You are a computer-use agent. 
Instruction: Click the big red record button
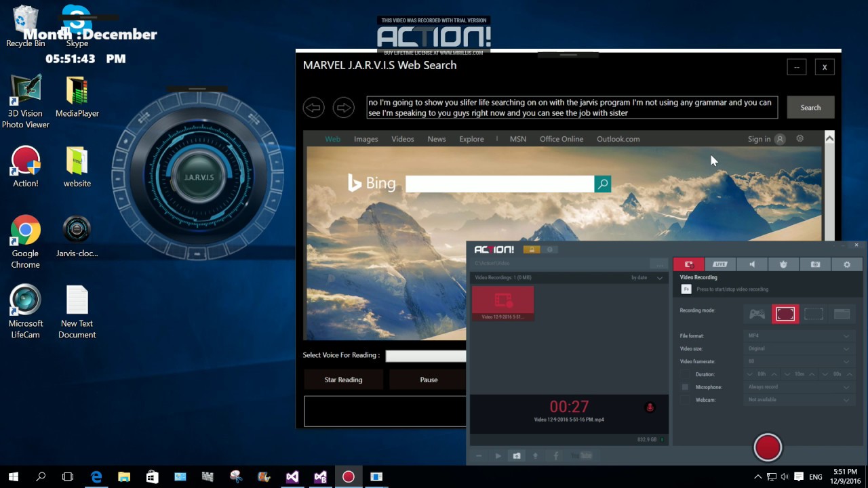pos(768,447)
